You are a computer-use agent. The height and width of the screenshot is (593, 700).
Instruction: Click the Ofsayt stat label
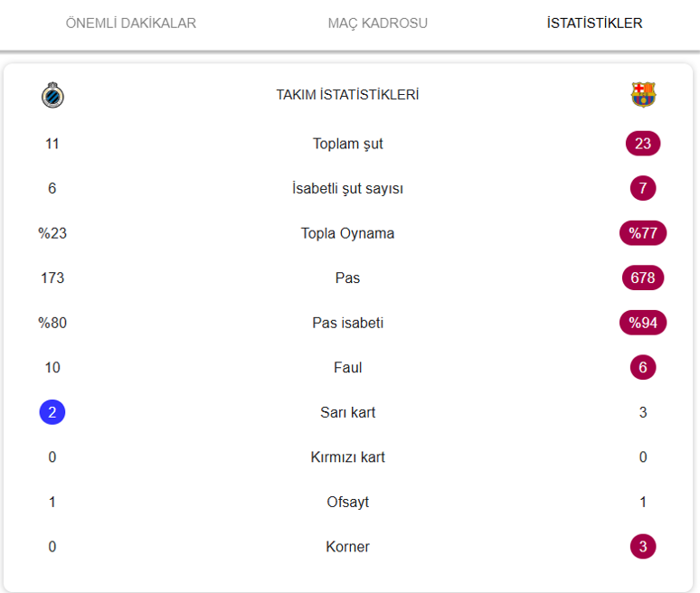[x=347, y=502]
